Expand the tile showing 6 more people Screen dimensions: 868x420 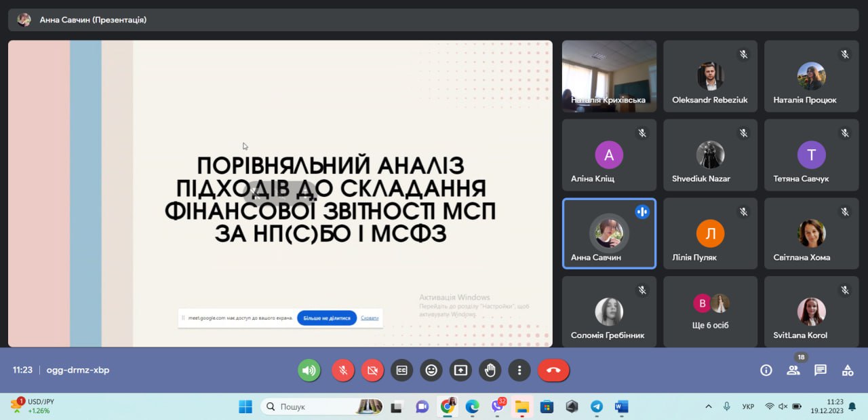[x=710, y=311]
